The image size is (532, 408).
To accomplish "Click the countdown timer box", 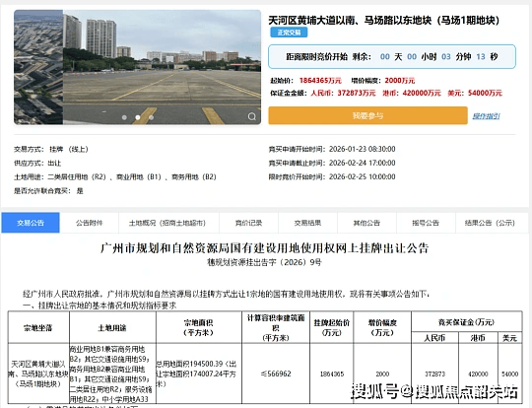I will 392,57.
